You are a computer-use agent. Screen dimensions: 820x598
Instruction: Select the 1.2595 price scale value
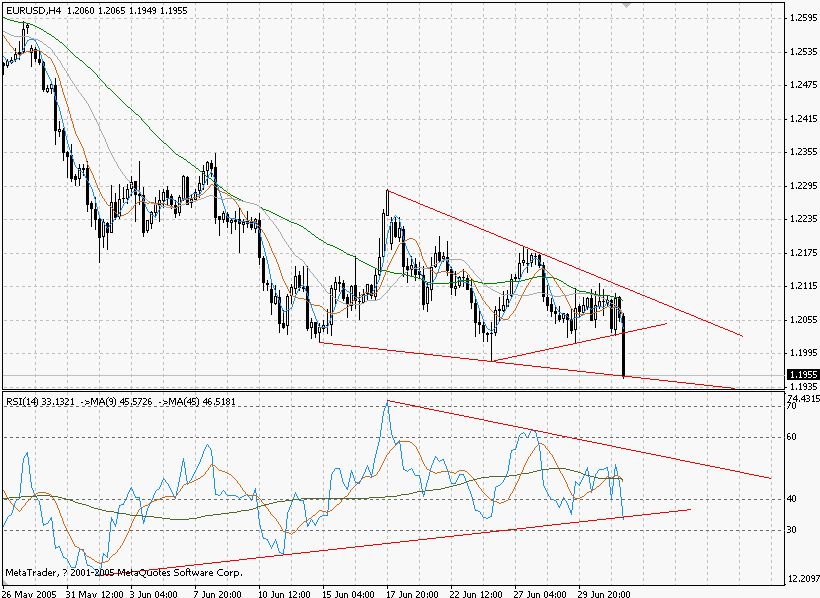[803, 18]
